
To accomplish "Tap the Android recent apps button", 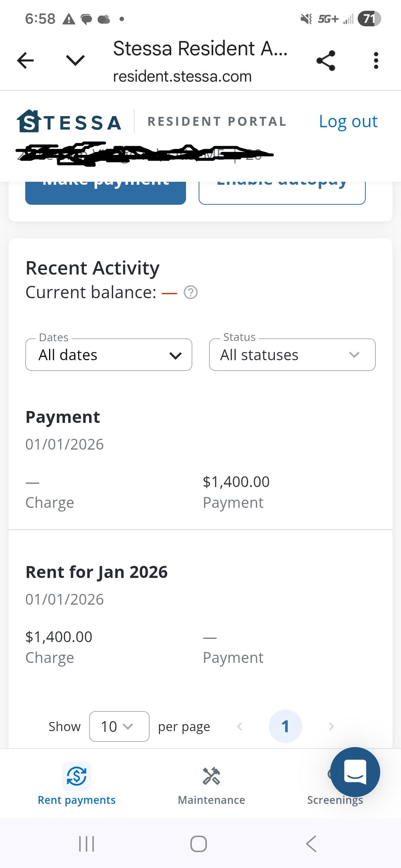I will 87,844.
